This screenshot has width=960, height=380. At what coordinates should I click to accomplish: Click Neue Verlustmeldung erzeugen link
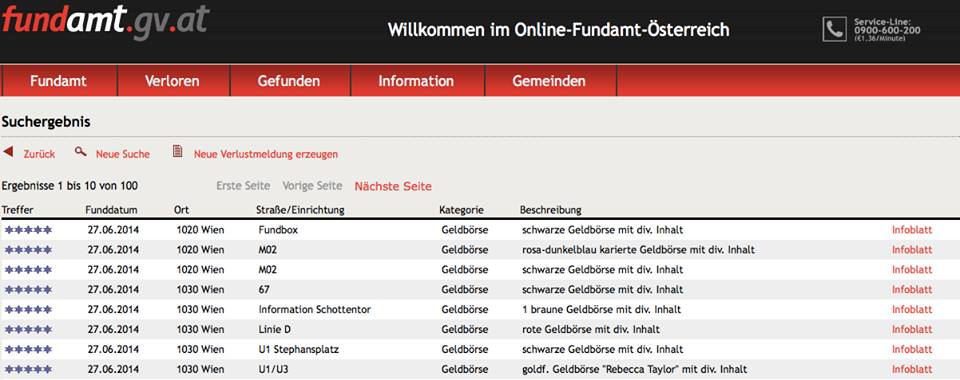click(x=266, y=154)
